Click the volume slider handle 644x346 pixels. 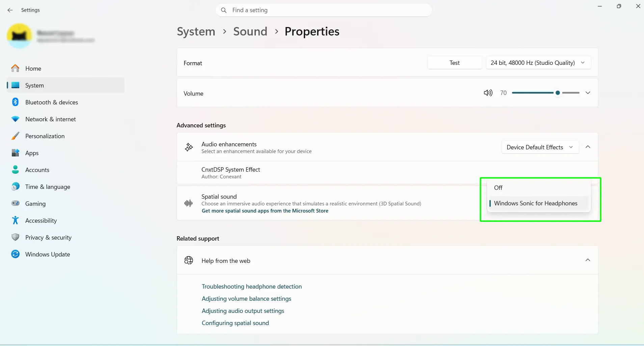click(x=558, y=93)
